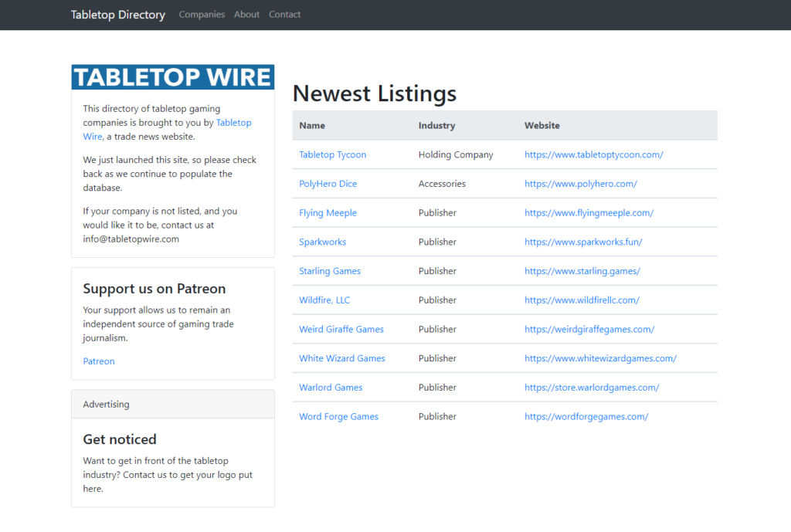
Task: Open the Tabletop Directory home brand link
Action: pos(118,15)
